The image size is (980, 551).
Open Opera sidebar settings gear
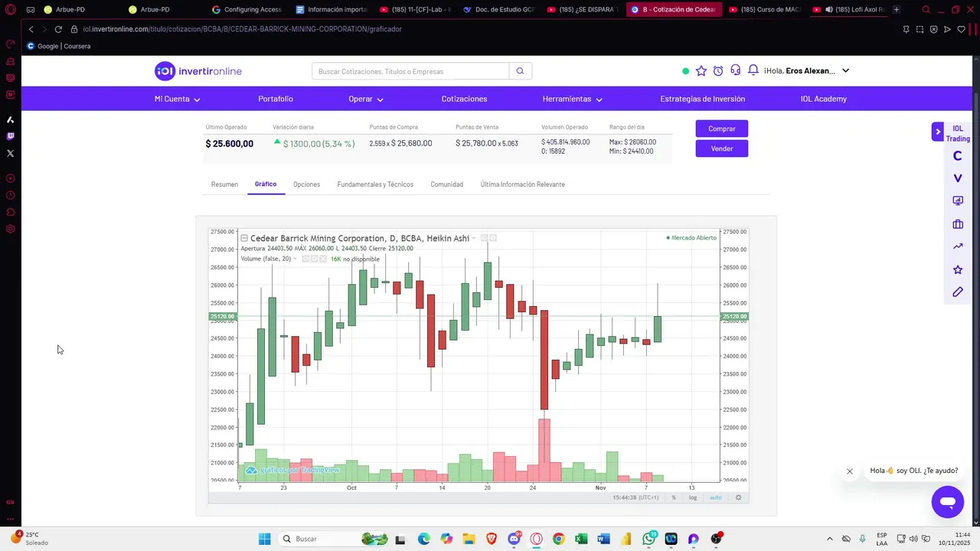tap(10, 229)
